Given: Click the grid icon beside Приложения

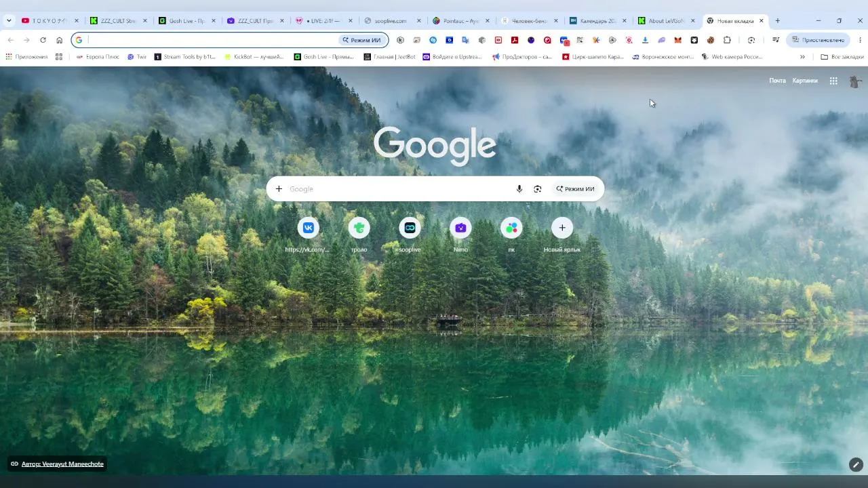Looking at the screenshot, I should [59, 57].
